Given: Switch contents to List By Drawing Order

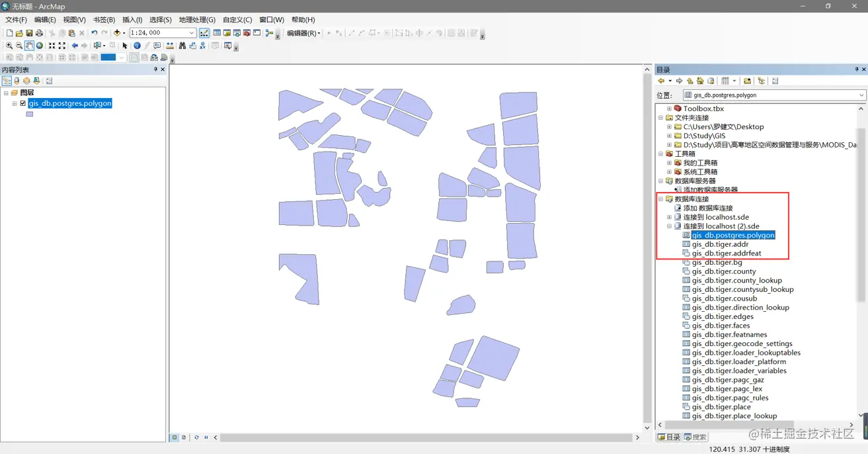Looking at the screenshot, I should click(7, 81).
